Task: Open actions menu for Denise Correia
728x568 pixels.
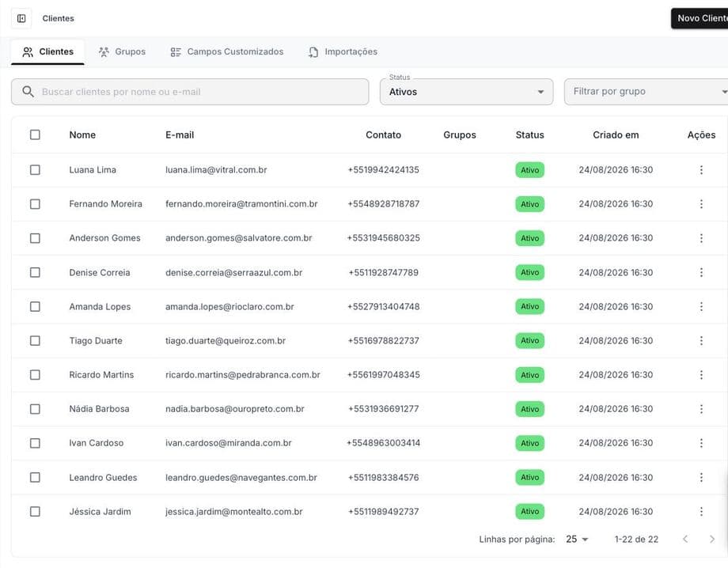Action: click(701, 272)
